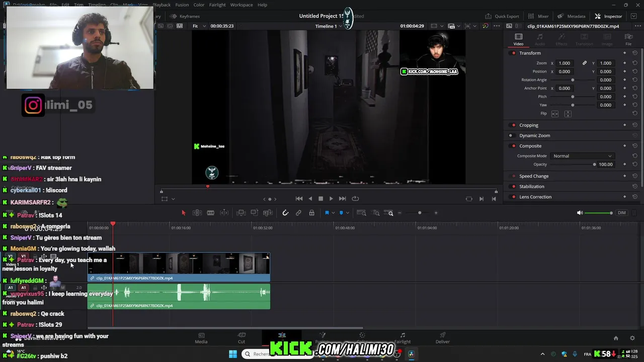Select the arrow Selection Mode tool

184,213
